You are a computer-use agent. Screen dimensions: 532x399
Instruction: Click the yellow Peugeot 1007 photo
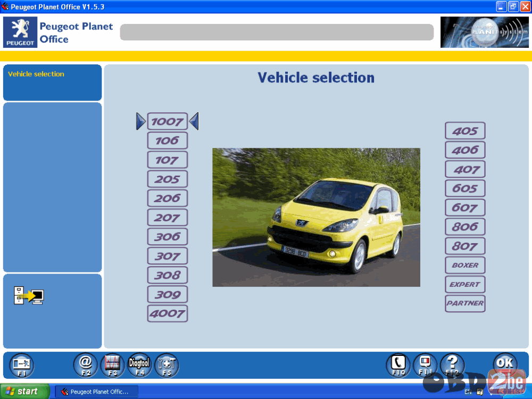coord(316,218)
